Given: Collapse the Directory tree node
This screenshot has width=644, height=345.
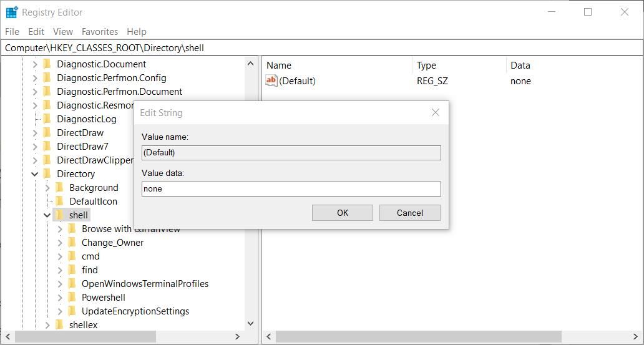Looking at the screenshot, I should (x=35, y=174).
